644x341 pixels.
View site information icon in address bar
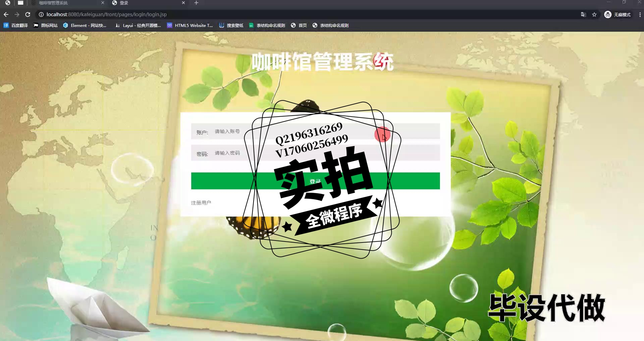tap(41, 14)
